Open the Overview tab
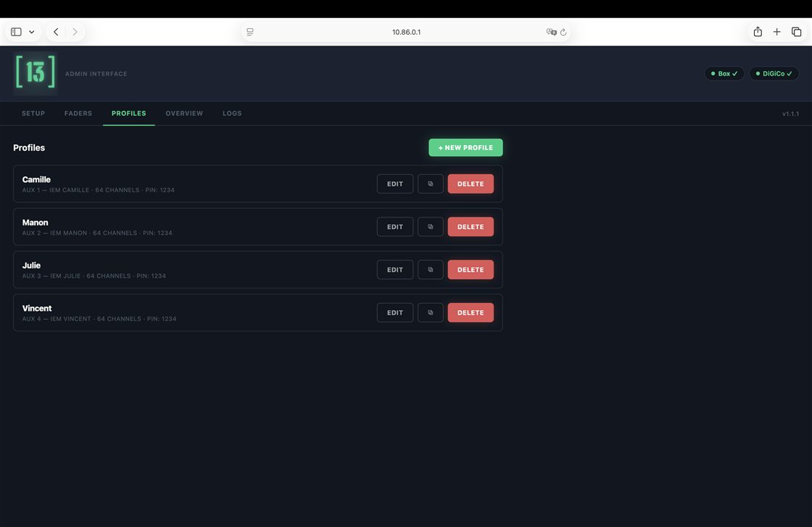The height and width of the screenshot is (527, 812). click(x=184, y=113)
